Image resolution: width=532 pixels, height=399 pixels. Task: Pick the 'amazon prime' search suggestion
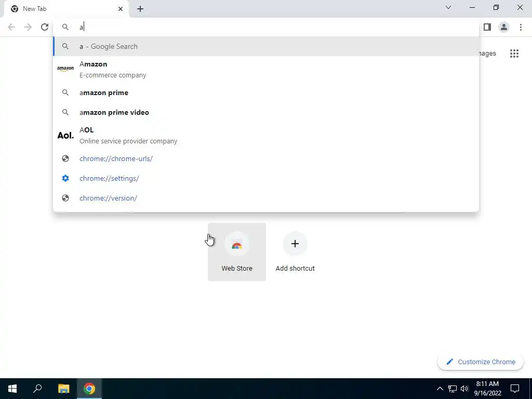(266, 92)
